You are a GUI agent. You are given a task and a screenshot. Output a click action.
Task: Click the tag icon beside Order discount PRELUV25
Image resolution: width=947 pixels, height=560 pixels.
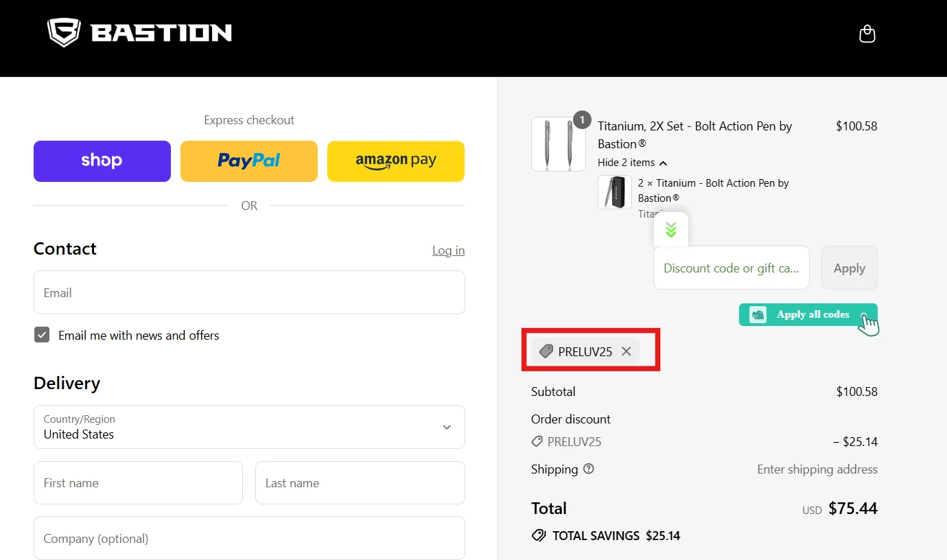(537, 442)
